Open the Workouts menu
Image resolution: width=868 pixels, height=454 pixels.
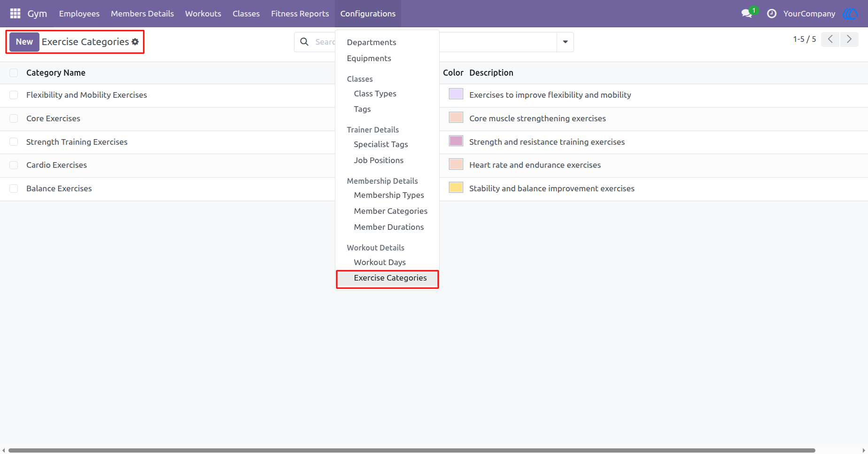(x=203, y=14)
